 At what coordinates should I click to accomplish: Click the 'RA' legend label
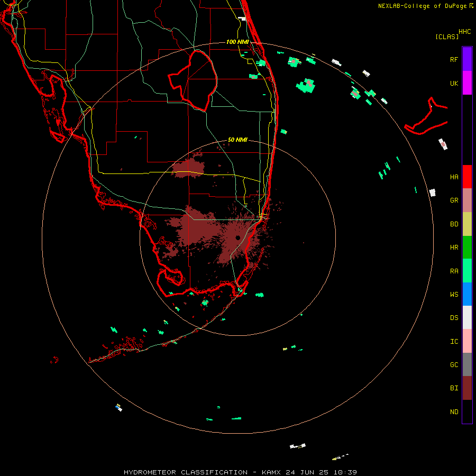[x=454, y=271]
